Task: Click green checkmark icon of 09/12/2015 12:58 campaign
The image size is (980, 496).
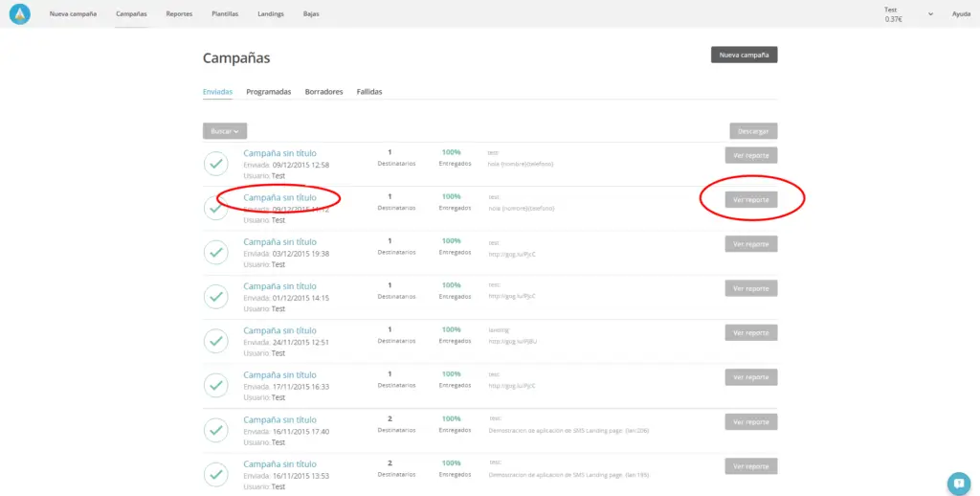Action: [216, 164]
